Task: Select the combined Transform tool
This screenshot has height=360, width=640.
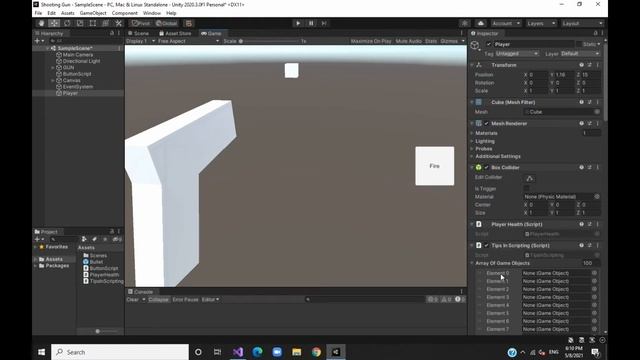Action: pyautogui.click(x=106, y=23)
